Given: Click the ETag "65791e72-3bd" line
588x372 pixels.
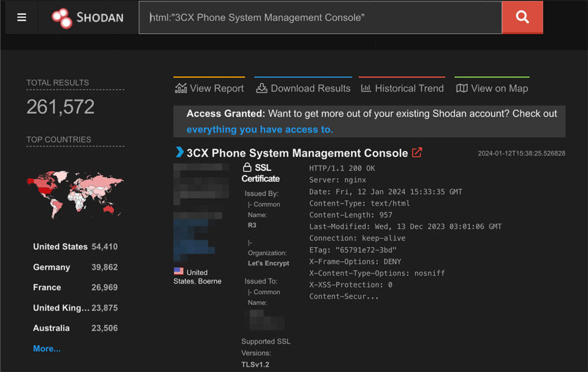Looking at the screenshot, I should (x=353, y=250).
